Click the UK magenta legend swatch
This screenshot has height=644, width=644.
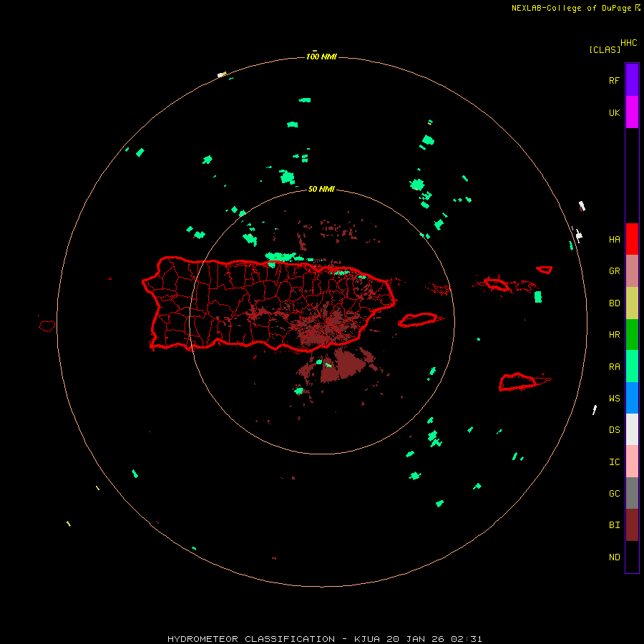pyautogui.click(x=632, y=112)
